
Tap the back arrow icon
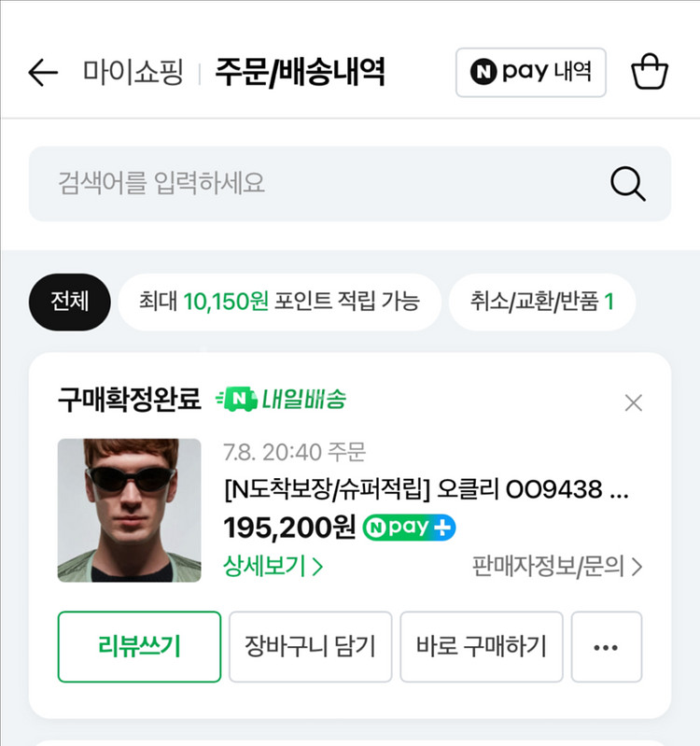43,73
